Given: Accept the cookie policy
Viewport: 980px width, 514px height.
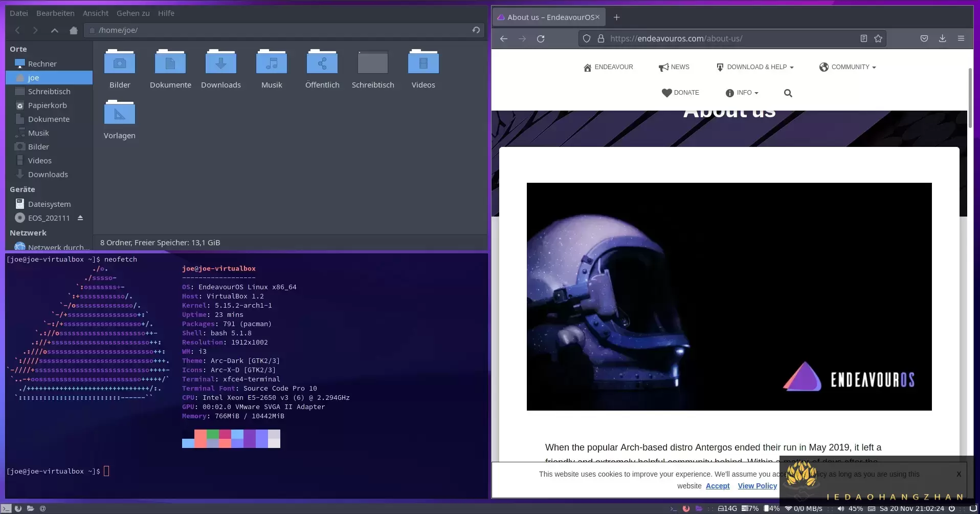Looking at the screenshot, I should [718, 486].
